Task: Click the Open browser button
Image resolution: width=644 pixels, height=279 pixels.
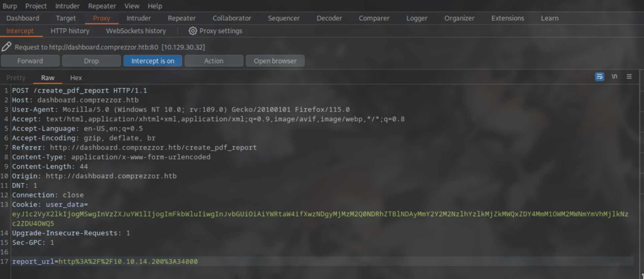Action: 275,61
